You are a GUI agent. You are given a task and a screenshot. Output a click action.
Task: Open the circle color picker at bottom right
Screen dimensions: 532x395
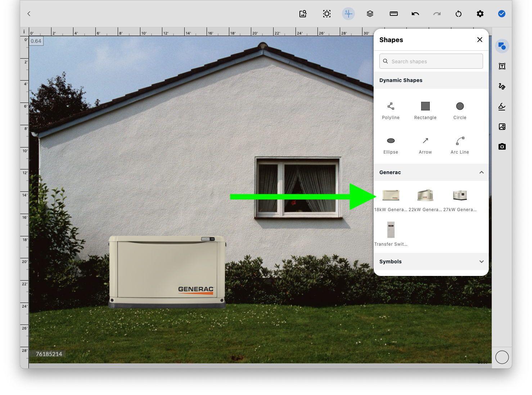502,357
